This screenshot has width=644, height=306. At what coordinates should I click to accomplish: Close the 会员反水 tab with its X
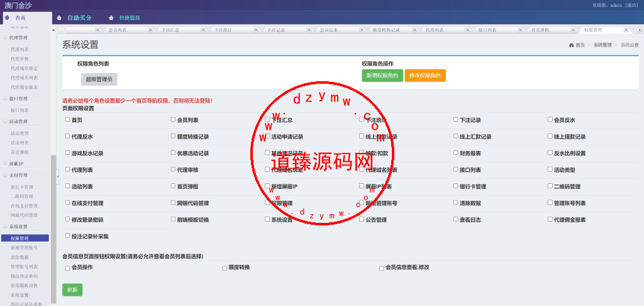pos(362,30)
